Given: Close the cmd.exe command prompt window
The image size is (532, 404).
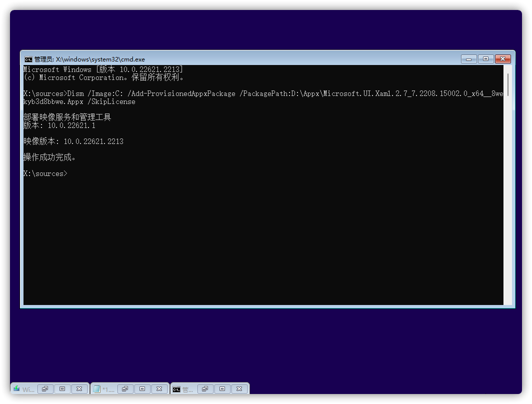Looking at the screenshot, I should pyautogui.click(x=502, y=58).
